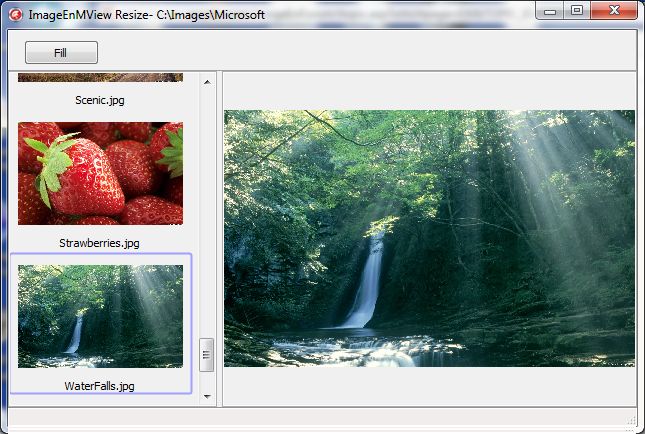Click the window resize grip corner

tap(631, 420)
